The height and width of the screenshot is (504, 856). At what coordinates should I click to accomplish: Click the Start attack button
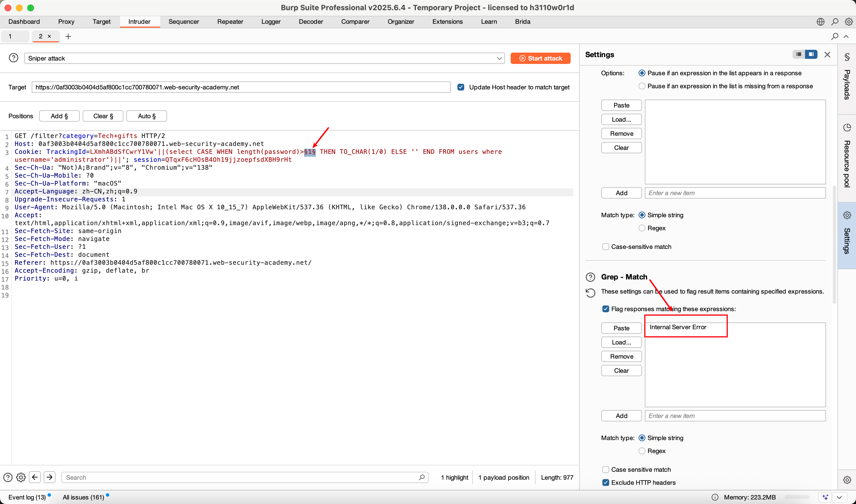[x=540, y=59]
